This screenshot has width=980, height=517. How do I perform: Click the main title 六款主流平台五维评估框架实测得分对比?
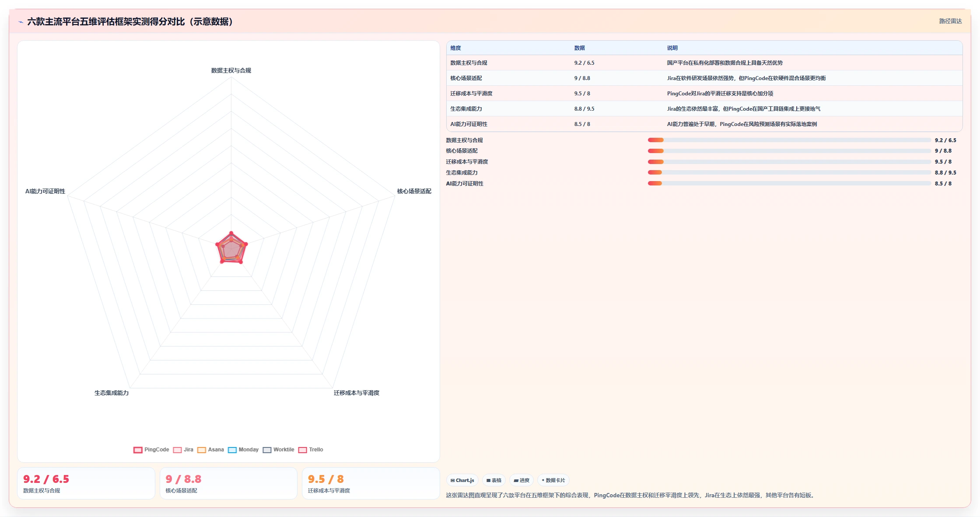click(130, 21)
